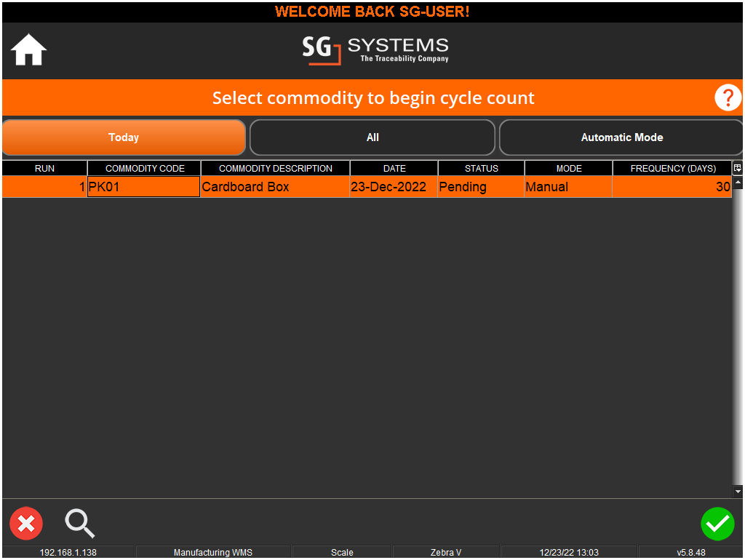This screenshot has width=745, height=560.
Task: Go to the home screen
Action: tap(28, 50)
